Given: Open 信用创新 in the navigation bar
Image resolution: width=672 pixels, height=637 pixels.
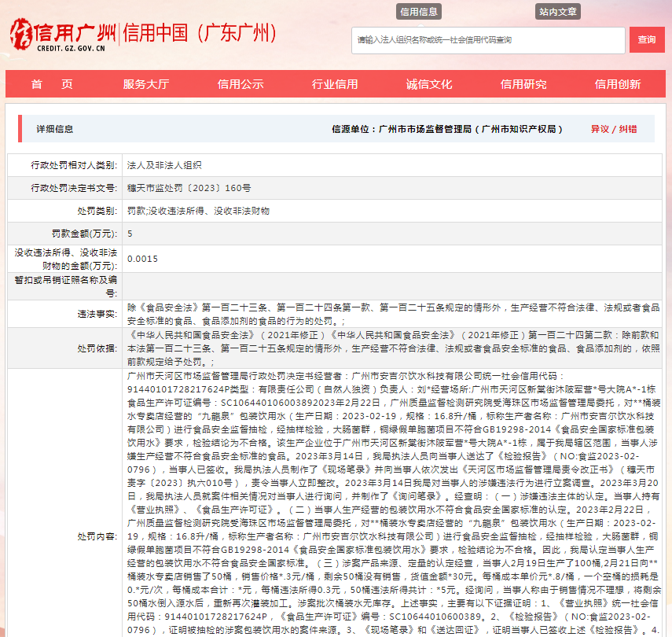Looking at the screenshot, I should point(618,85).
